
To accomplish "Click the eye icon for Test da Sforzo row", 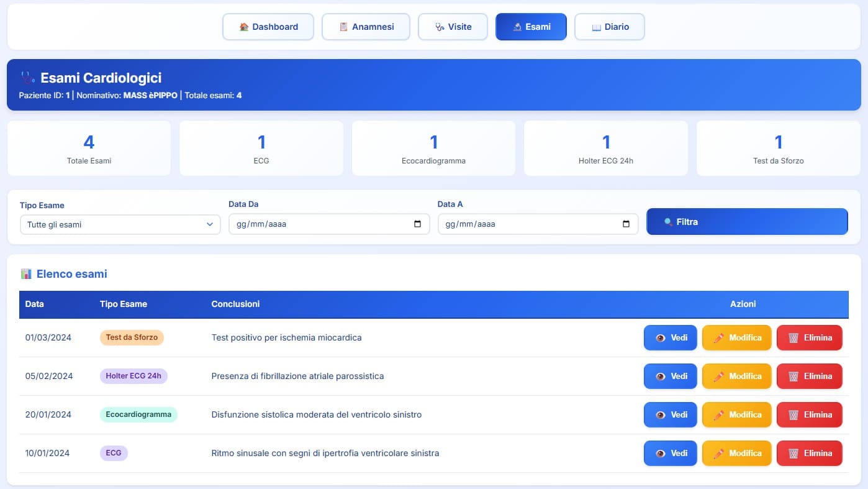I will coord(660,338).
